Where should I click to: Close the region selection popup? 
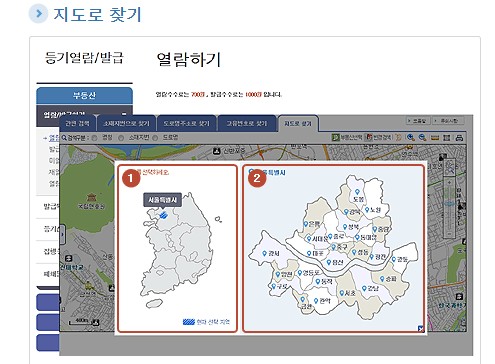pos(421,329)
